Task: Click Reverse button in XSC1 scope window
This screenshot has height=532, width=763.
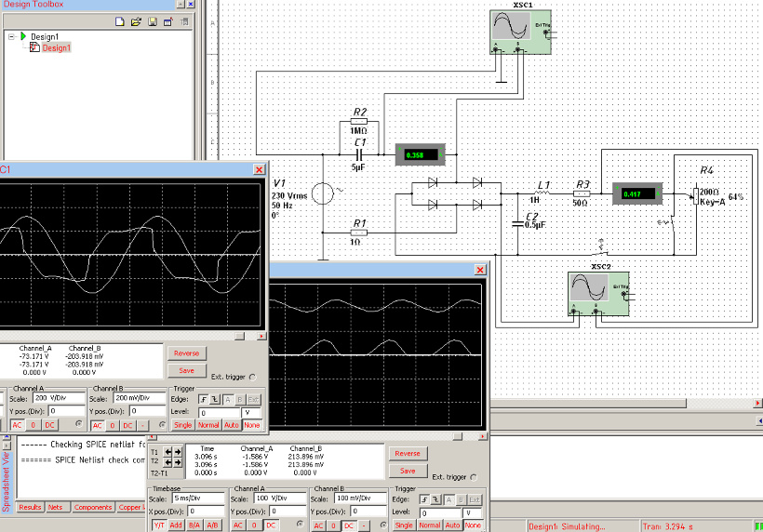Action: coord(186,353)
